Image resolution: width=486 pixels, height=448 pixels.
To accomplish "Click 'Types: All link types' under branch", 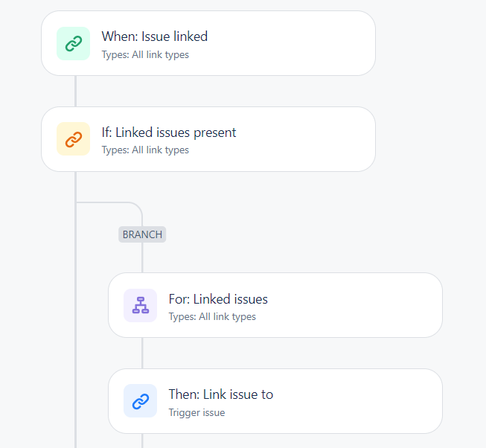I will (212, 316).
